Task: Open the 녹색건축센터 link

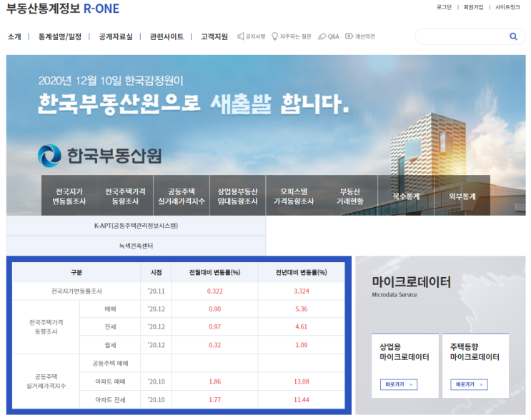Action: click(136, 246)
